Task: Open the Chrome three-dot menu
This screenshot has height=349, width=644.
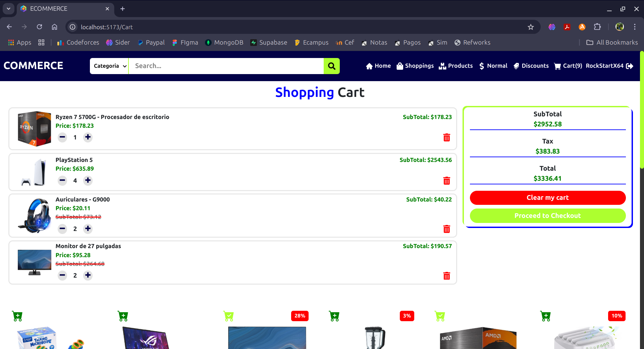Action: pos(635,27)
